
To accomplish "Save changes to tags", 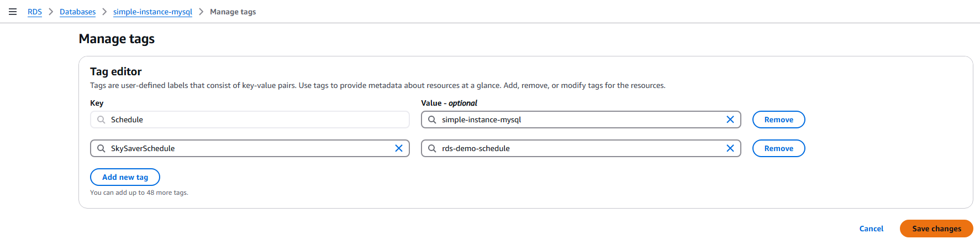I will point(936,229).
